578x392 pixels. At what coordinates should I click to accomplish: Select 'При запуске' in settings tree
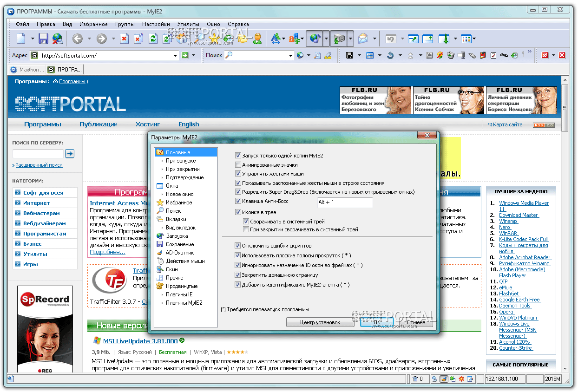(181, 161)
